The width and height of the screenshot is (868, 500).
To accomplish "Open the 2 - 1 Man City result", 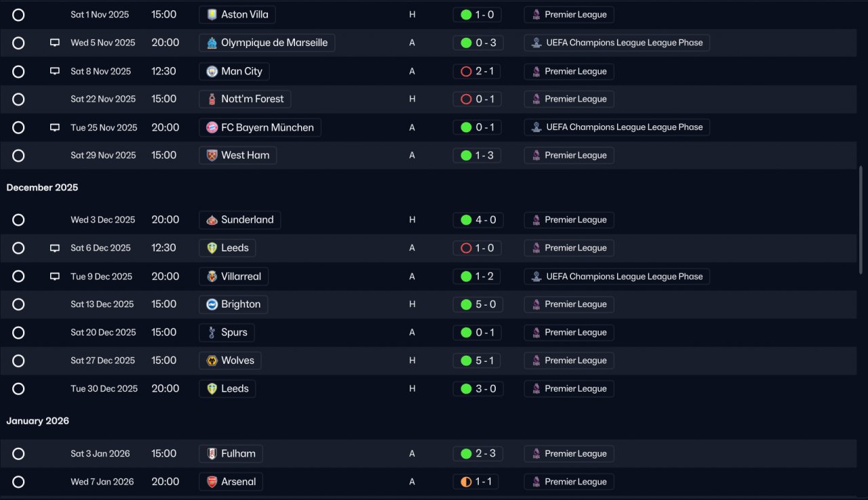I will (478, 71).
